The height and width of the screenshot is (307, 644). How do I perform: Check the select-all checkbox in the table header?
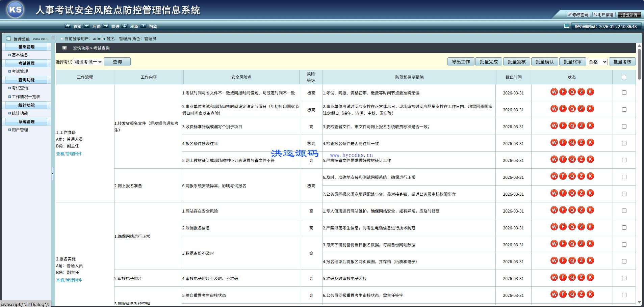[624, 77]
